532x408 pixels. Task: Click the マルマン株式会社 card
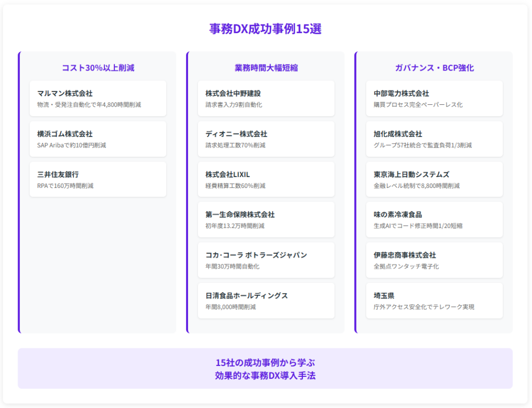[x=98, y=99]
